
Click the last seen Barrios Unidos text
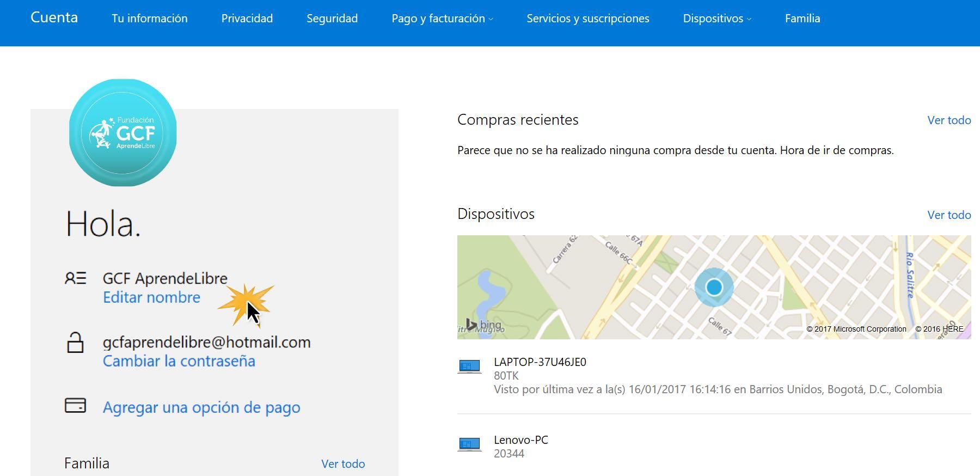coord(718,389)
